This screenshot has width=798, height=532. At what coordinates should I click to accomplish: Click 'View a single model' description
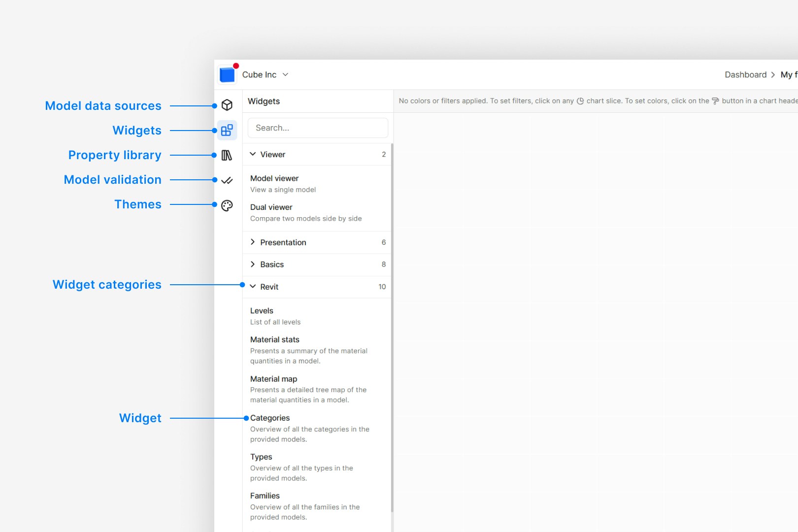tap(283, 190)
